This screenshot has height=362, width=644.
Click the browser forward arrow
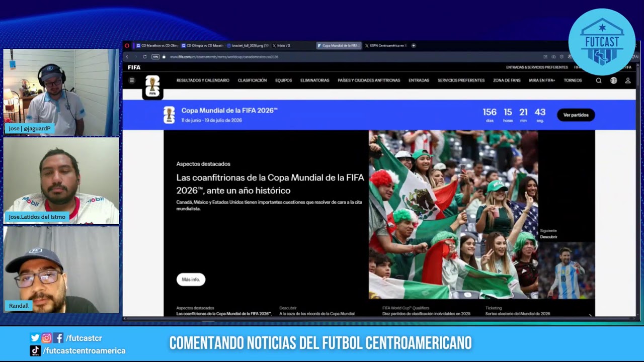coord(135,57)
